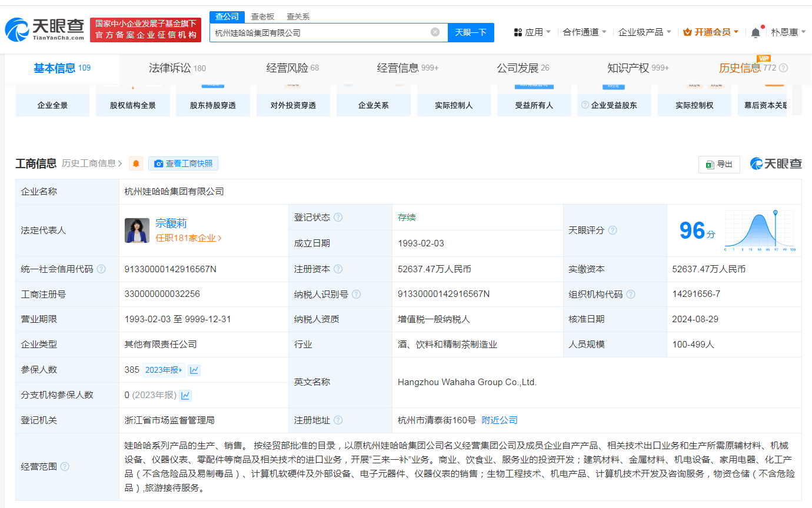Viewport: 812px width, 508px height.
Task: Click the Tianyancha logo in header
Action: click(x=45, y=29)
